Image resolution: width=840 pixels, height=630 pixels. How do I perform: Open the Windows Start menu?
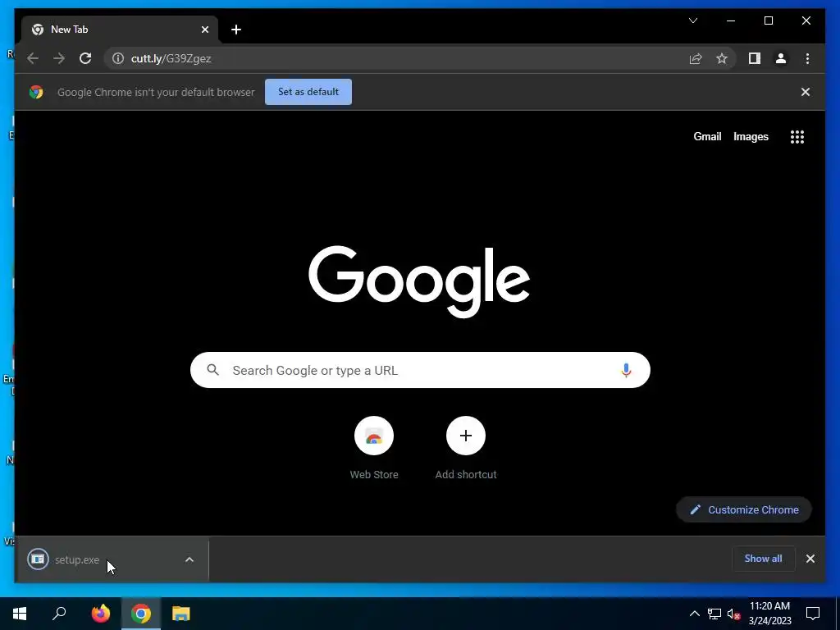click(20, 614)
